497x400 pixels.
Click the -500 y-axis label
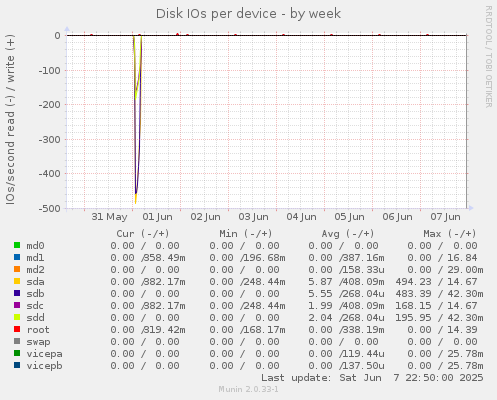[x=50, y=208]
